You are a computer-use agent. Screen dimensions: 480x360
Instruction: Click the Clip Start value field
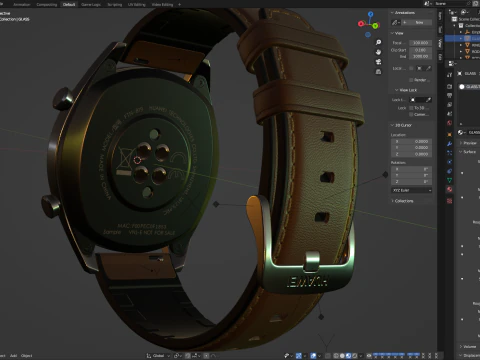[421, 50]
